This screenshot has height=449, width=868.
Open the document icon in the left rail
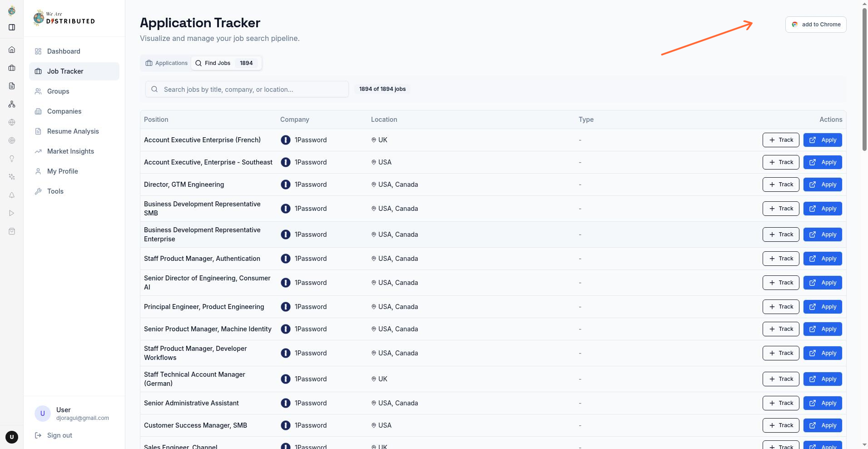[x=12, y=86]
